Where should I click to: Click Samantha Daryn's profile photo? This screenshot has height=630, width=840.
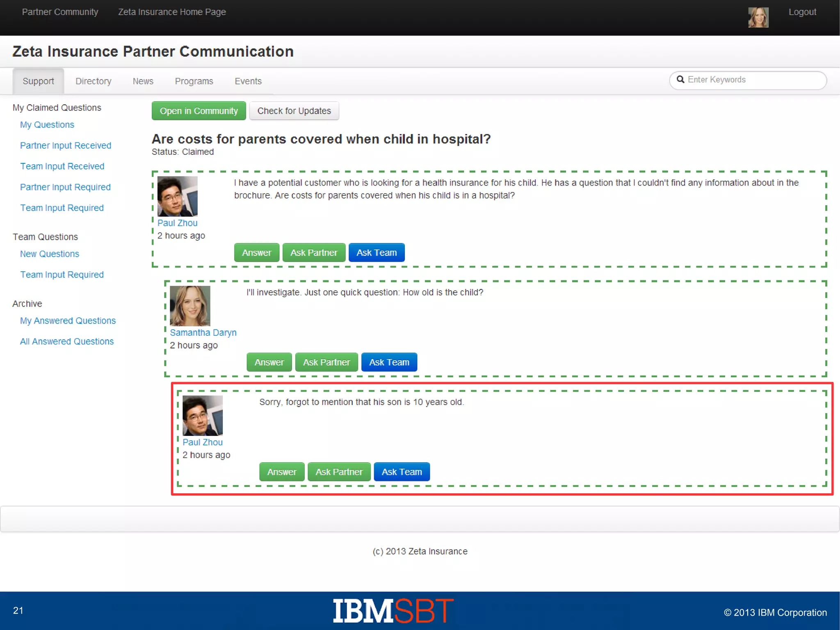(190, 306)
